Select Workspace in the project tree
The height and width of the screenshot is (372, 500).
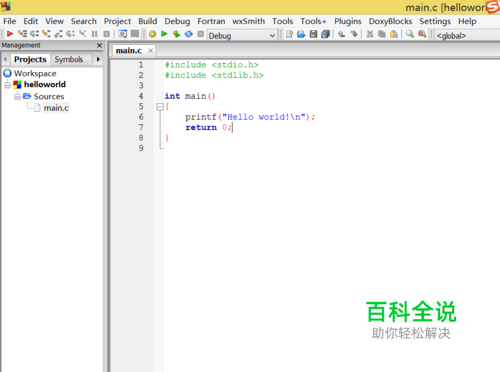point(35,73)
